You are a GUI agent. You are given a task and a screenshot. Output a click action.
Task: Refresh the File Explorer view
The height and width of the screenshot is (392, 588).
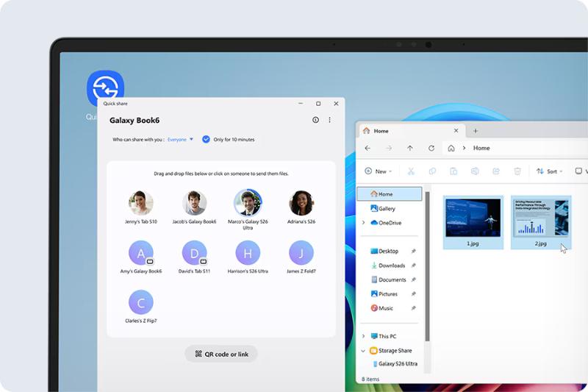[431, 148]
